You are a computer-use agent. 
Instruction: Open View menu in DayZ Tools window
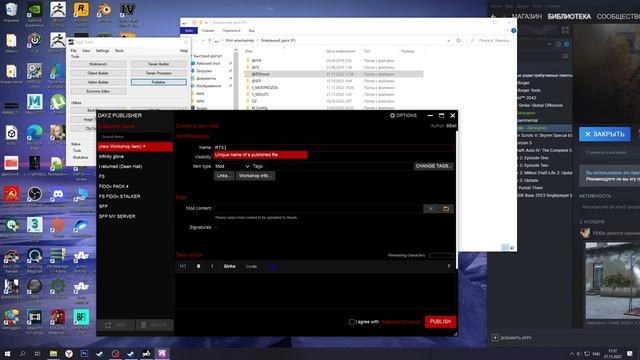point(86,51)
